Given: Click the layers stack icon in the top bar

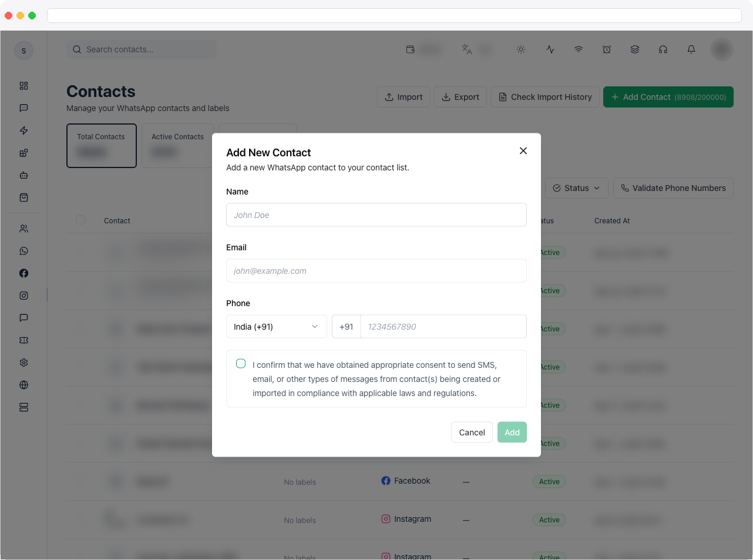Looking at the screenshot, I should pos(635,49).
